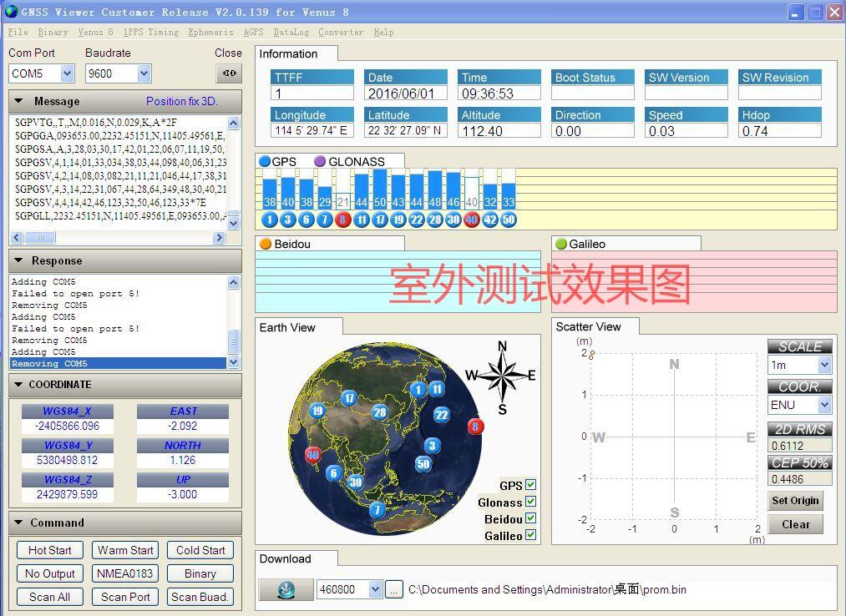Viewport: 846px width, 616px height.
Task: Click satellite 40 marker on Earth View globe
Action: click(312, 455)
